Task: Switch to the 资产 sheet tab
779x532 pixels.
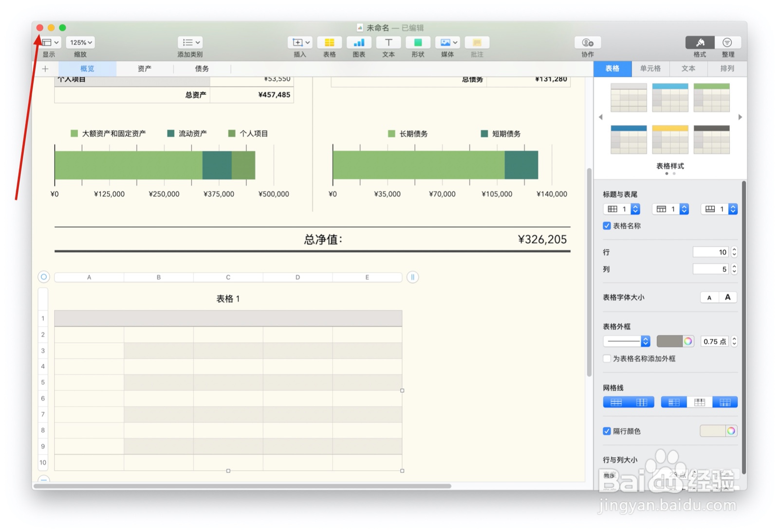Action: (145, 69)
